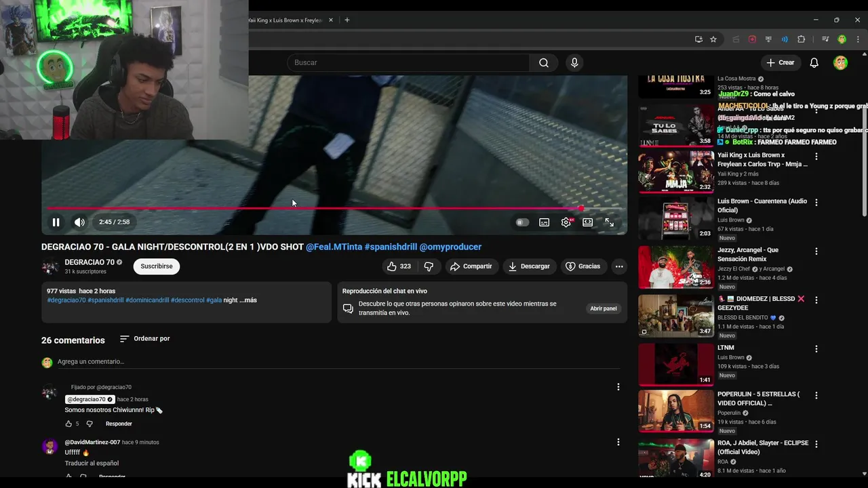
Task: Expand description with ...más
Action: coord(248,300)
